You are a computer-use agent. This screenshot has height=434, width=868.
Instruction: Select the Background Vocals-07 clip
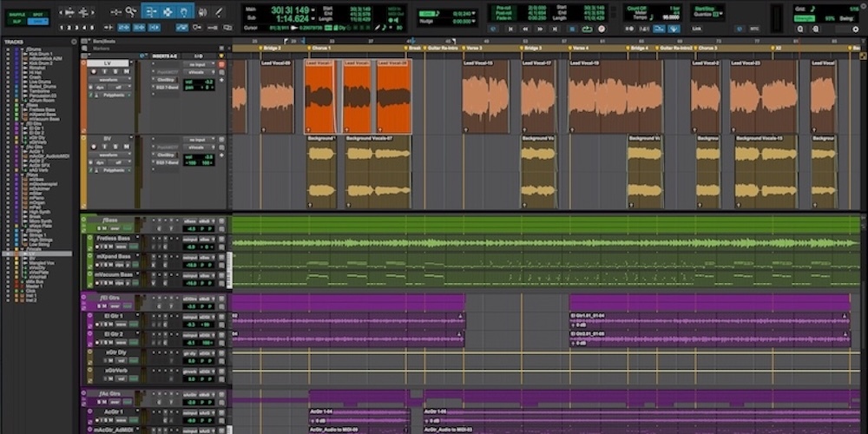(378, 173)
